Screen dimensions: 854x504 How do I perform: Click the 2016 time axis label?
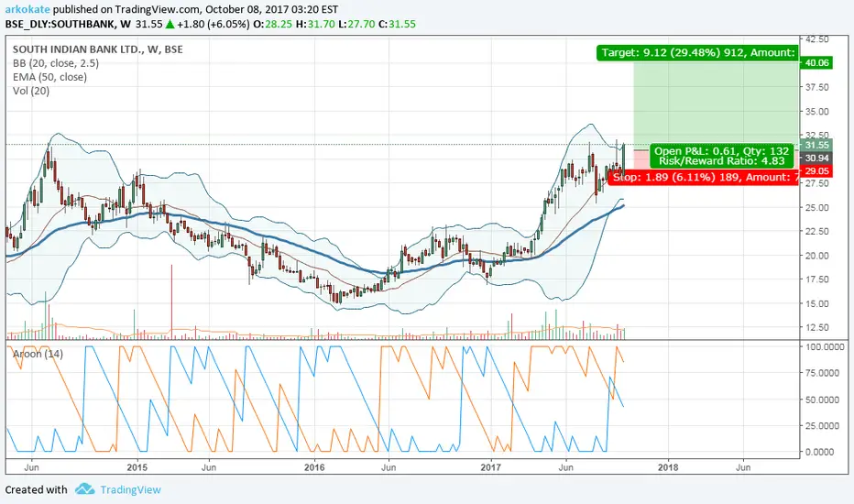click(x=314, y=467)
